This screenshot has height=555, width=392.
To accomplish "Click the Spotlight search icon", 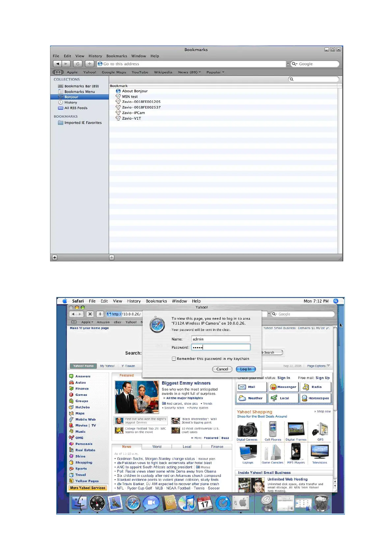I will [x=336, y=301].
